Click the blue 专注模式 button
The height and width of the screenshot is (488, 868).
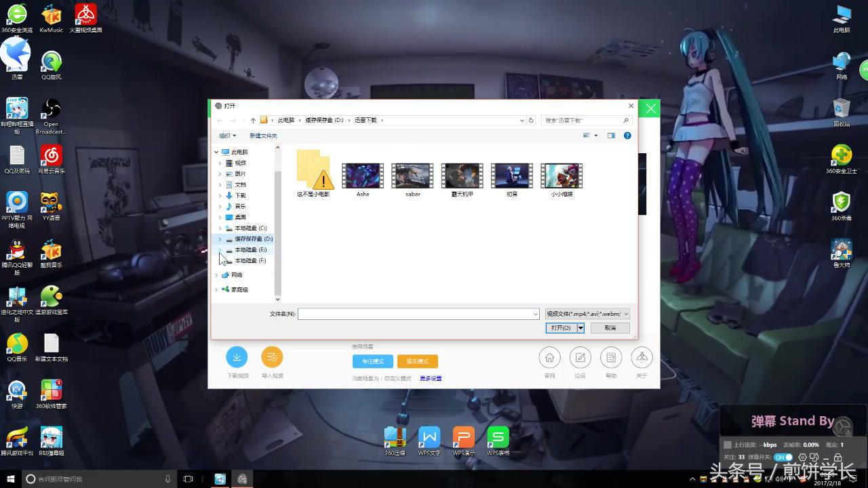point(372,361)
